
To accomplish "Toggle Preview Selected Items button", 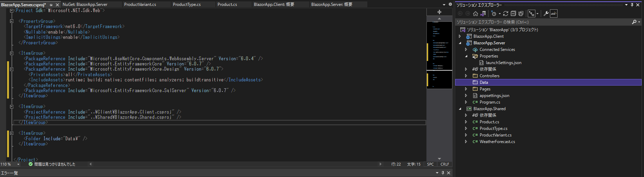I will (554, 14).
